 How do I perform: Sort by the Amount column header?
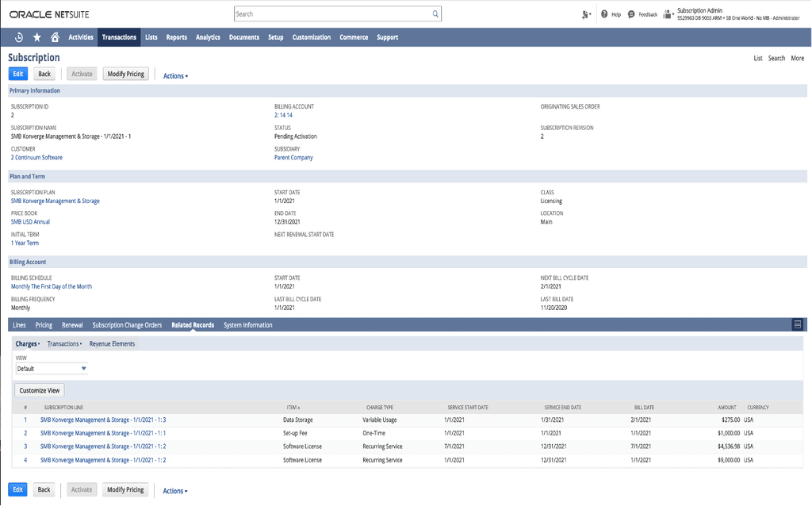point(726,408)
